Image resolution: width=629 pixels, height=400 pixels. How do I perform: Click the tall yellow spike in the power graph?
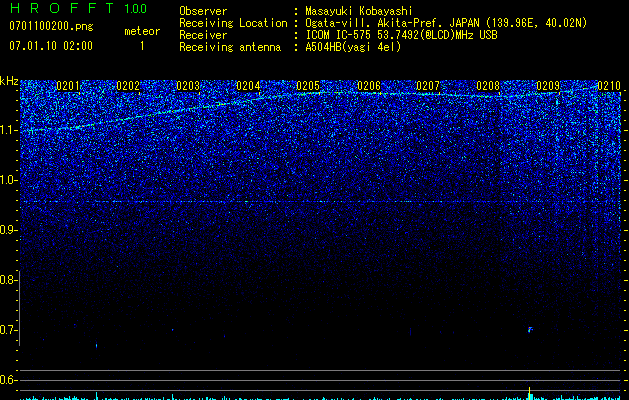pos(530,393)
